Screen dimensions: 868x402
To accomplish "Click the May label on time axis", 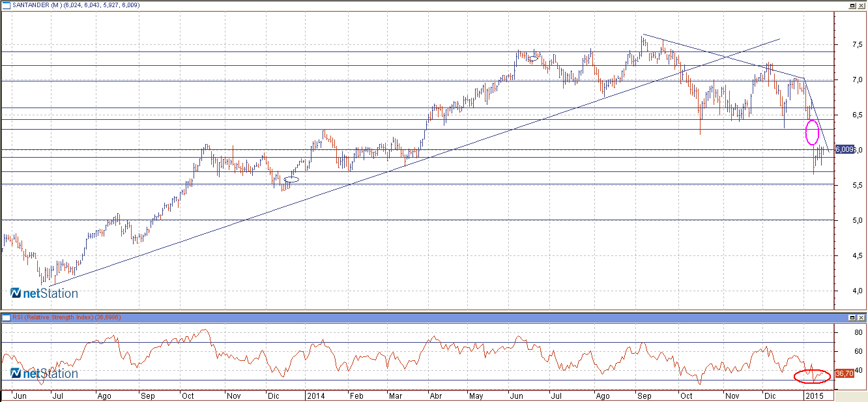I will click(x=478, y=395).
